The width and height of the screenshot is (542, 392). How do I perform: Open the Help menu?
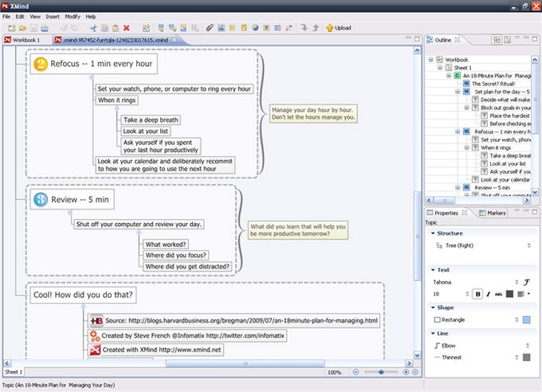coord(91,16)
